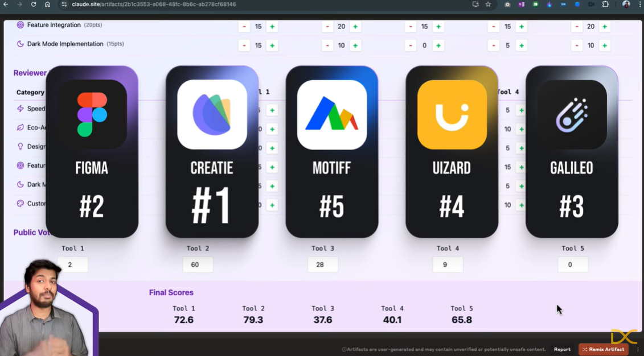Screen dimensions: 644x356
Task: Click the Figma logo card
Action: tap(92, 152)
